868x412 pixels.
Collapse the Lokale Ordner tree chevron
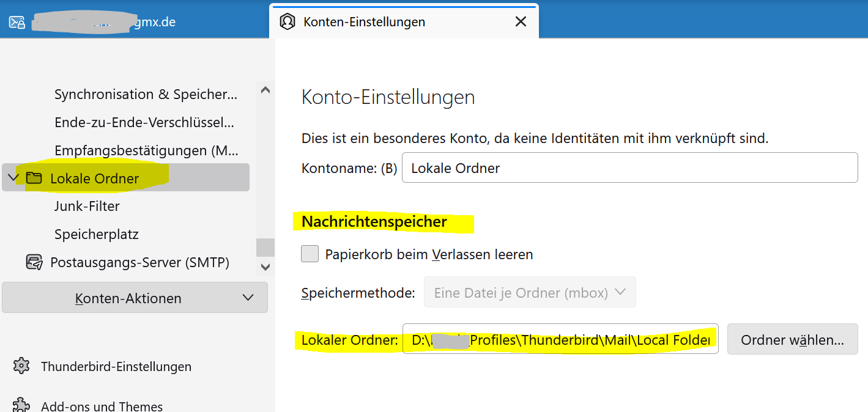point(13,178)
